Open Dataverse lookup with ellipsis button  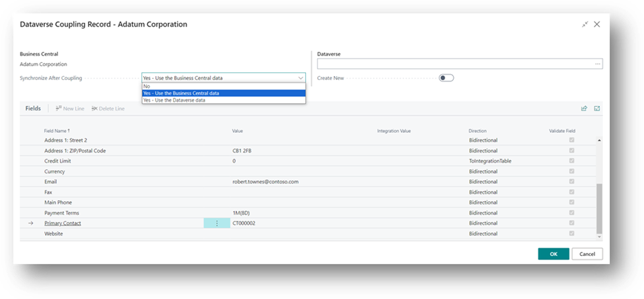(597, 64)
